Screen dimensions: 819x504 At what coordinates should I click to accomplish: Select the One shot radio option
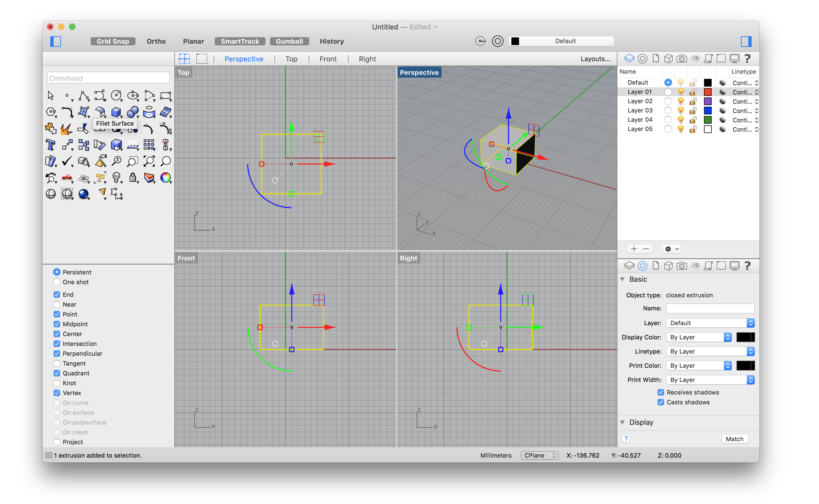(x=57, y=282)
